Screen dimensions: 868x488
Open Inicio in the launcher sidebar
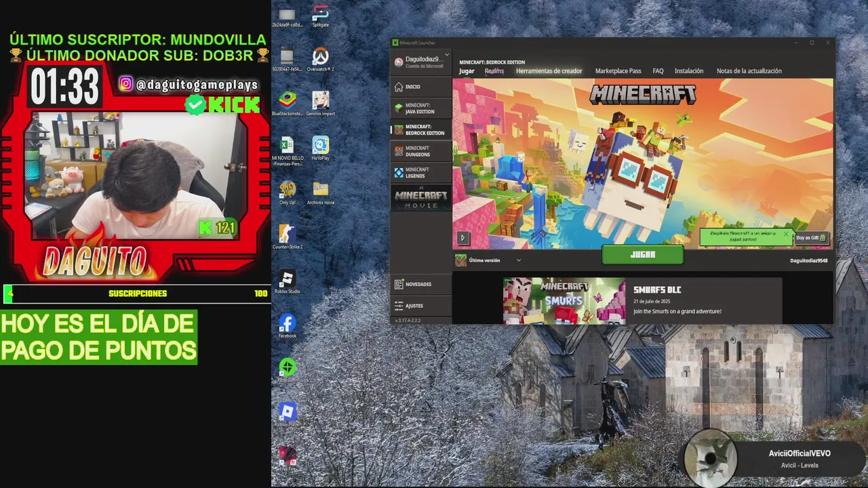(420, 87)
